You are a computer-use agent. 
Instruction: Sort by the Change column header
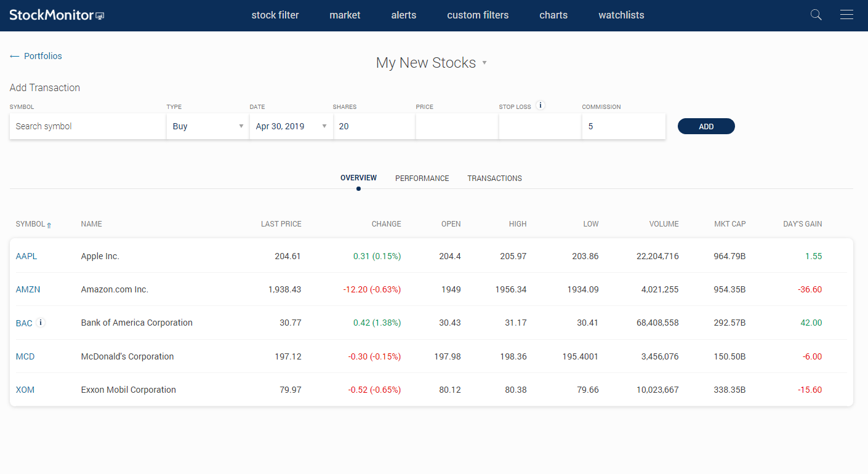pyautogui.click(x=387, y=224)
